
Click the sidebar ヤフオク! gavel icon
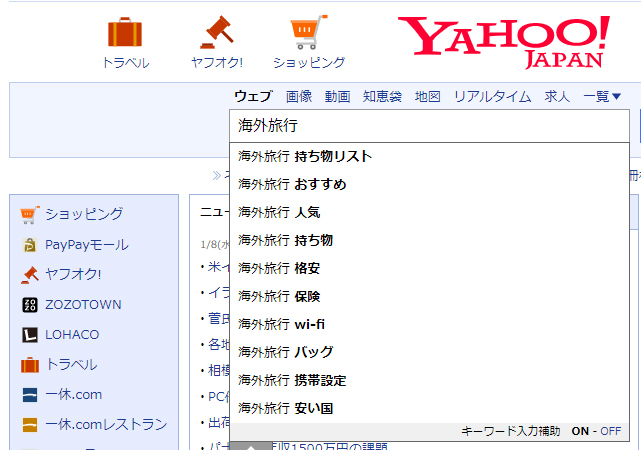[x=29, y=275]
